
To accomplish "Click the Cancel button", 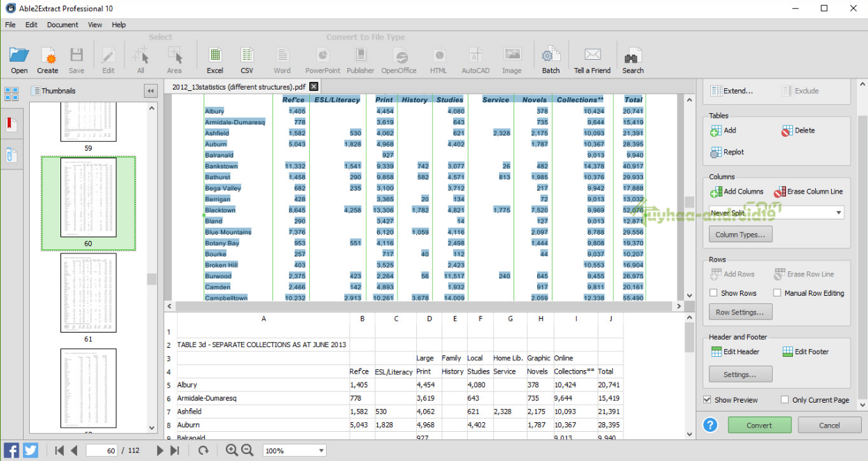I will (x=829, y=425).
